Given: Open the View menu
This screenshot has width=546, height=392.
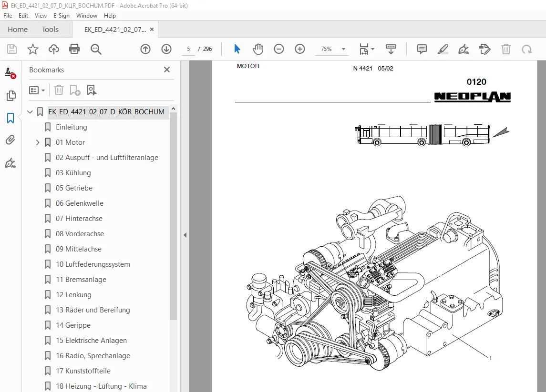Looking at the screenshot, I should [41, 16].
